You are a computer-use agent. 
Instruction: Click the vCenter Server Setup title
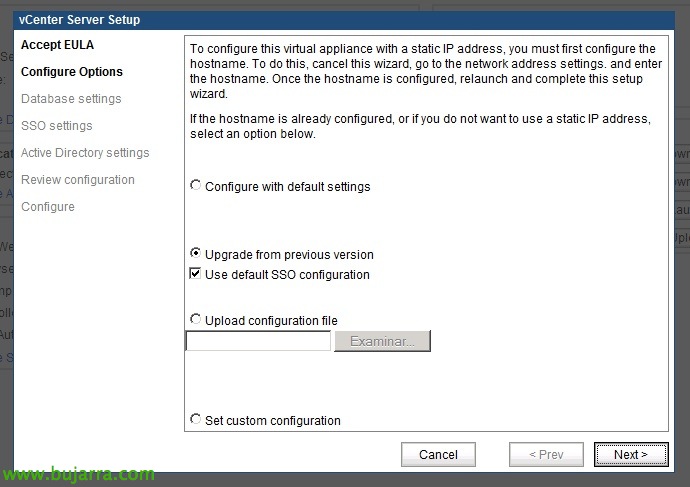(80, 20)
